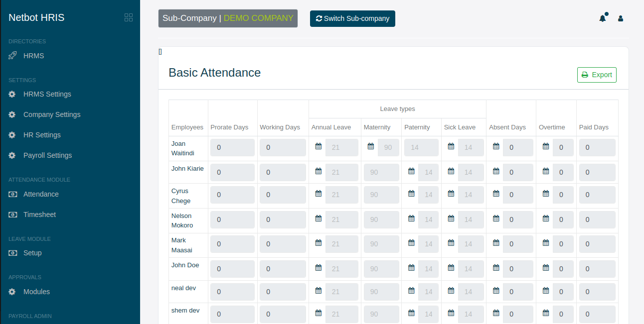Open the Timesheet page

click(x=39, y=215)
